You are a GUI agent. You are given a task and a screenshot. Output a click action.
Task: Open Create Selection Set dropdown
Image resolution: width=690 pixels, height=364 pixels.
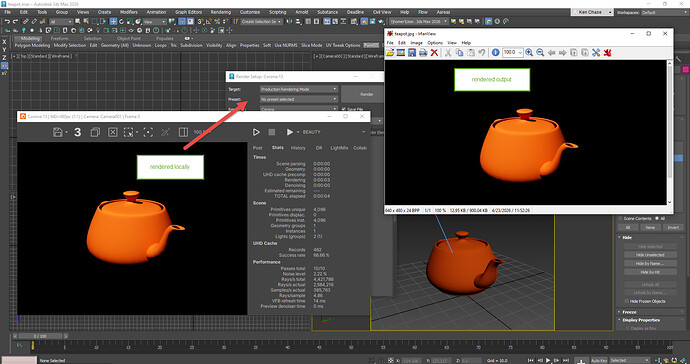point(261,22)
